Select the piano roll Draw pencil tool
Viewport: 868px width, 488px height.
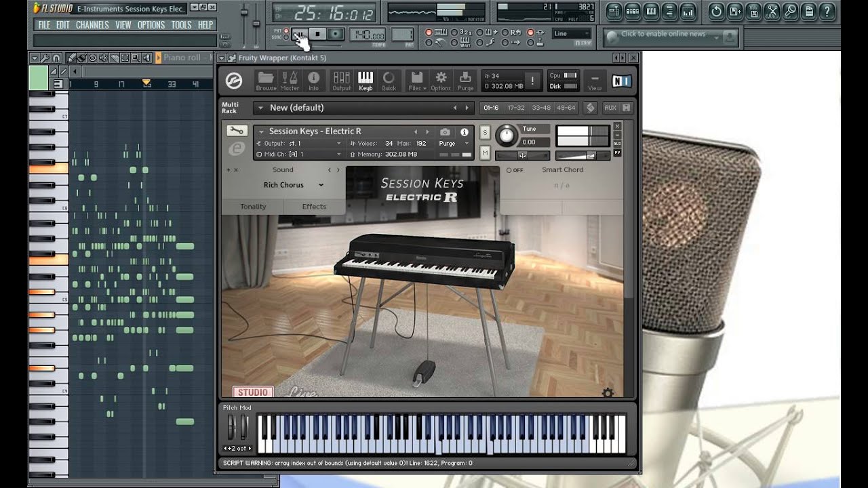[71, 58]
